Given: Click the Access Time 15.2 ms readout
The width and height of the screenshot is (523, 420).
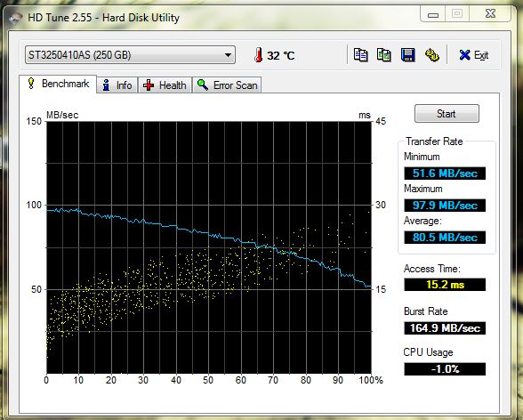Looking at the screenshot, I should click(x=445, y=285).
